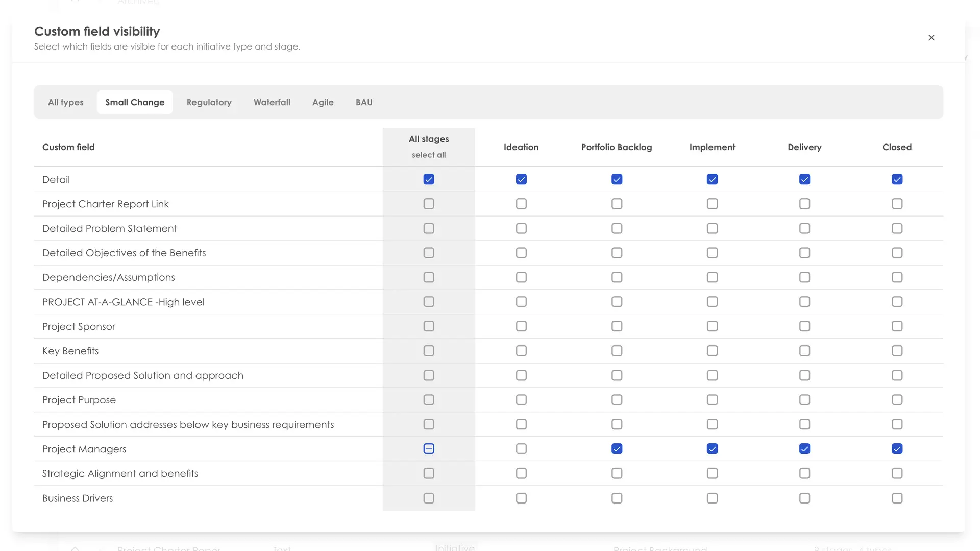Uncheck Detail in the Portfolio Backlog column
980x551 pixels.
(x=617, y=179)
